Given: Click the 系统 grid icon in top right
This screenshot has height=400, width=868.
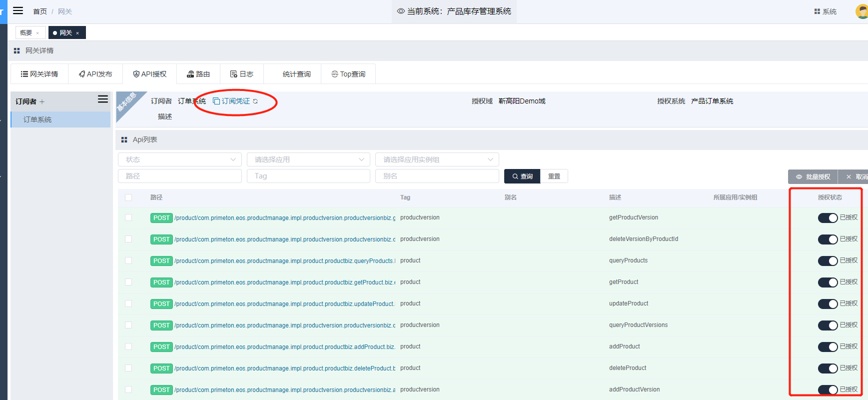Looking at the screenshot, I should click(x=817, y=11).
